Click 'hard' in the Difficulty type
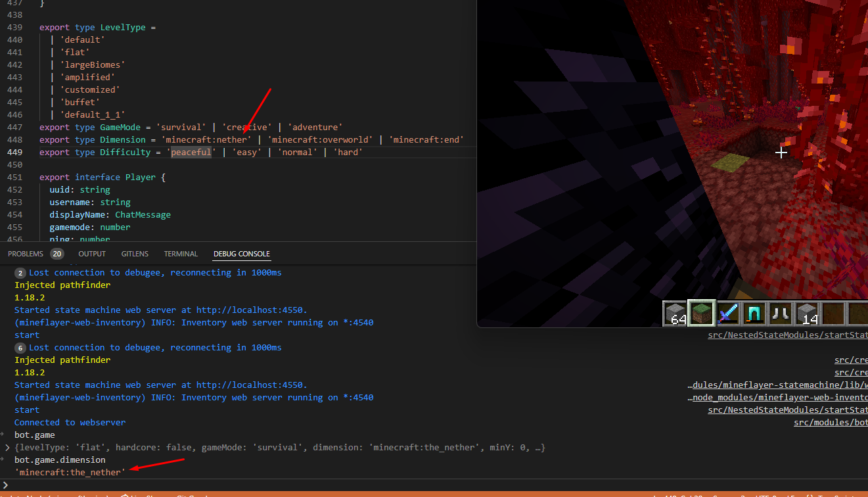 [x=347, y=153]
